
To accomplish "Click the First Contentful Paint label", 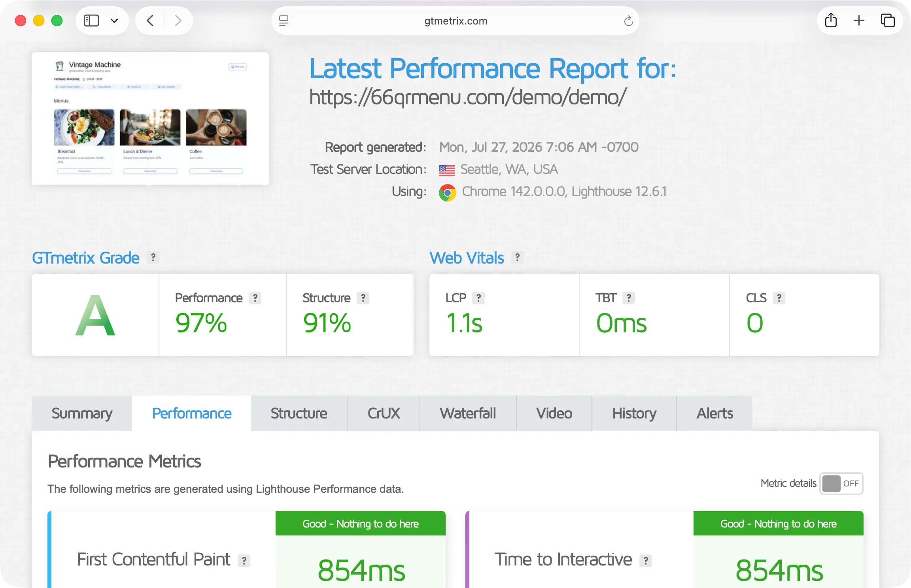I will (x=153, y=560).
